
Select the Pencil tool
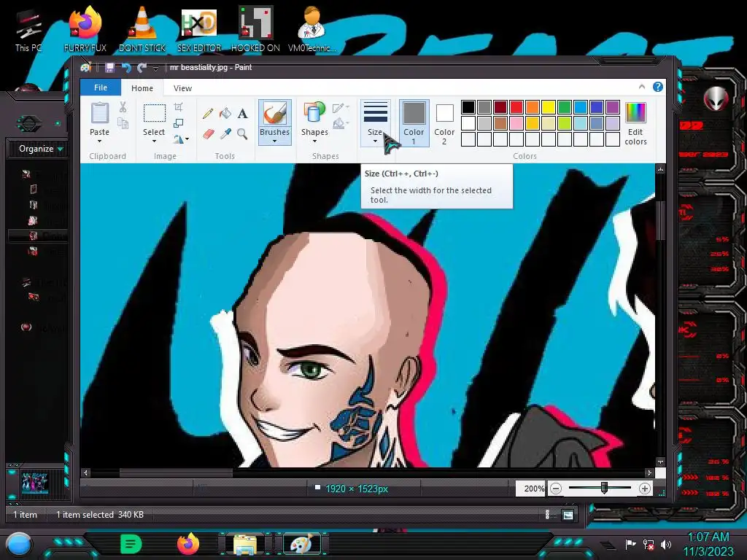pyautogui.click(x=207, y=113)
